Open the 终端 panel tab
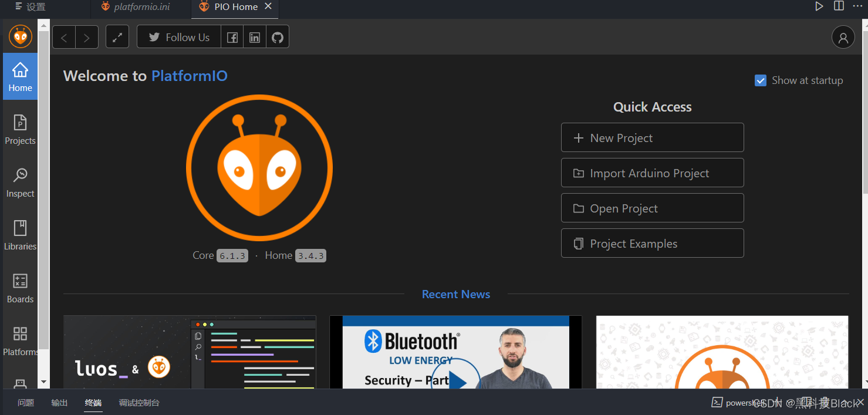The height and width of the screenshot is (415, 868). pos(93,403)
